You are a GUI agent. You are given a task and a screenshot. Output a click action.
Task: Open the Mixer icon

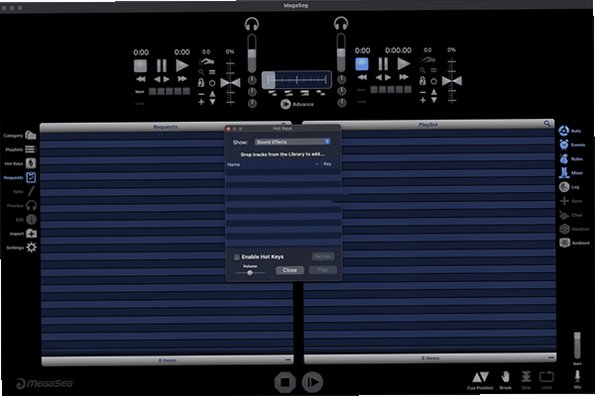[564, 173]
